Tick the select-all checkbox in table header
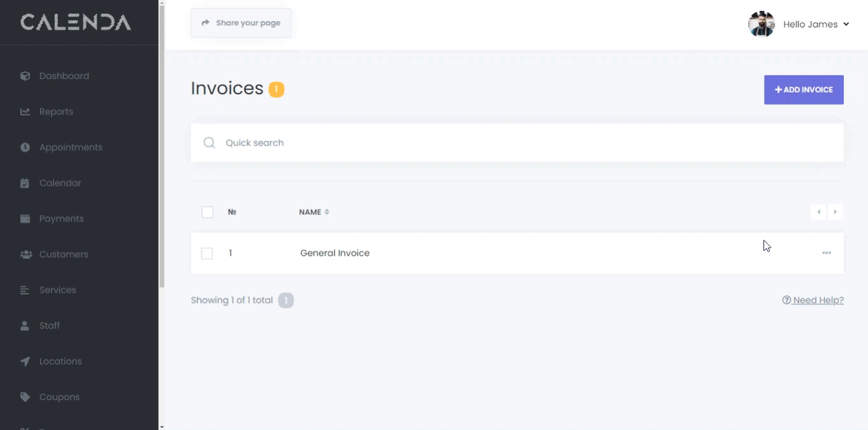Image resolution: width=868 pixels, height=430 pixels. pos(207,212)
